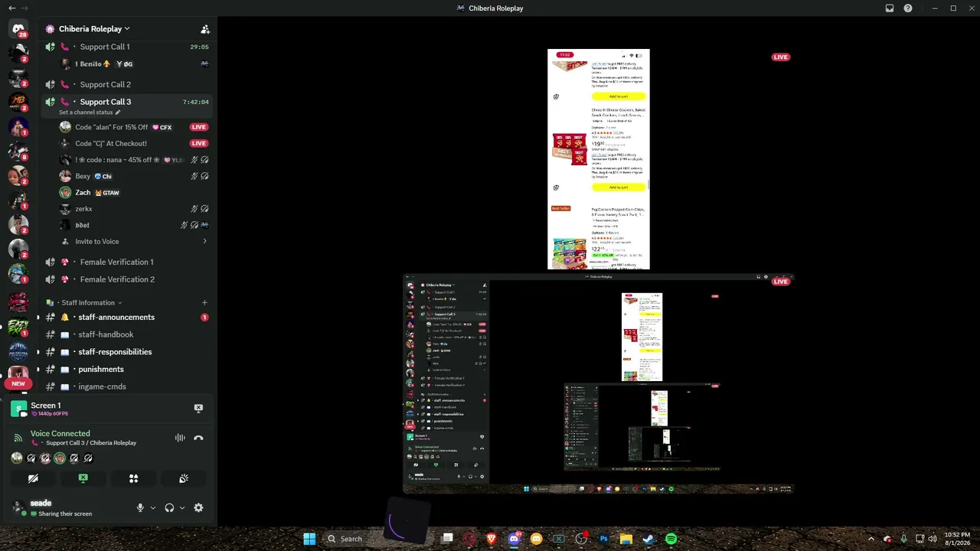Stop streaming Screen 1 with the X monitor icon
980x551 pixels.
coord(198,409)
